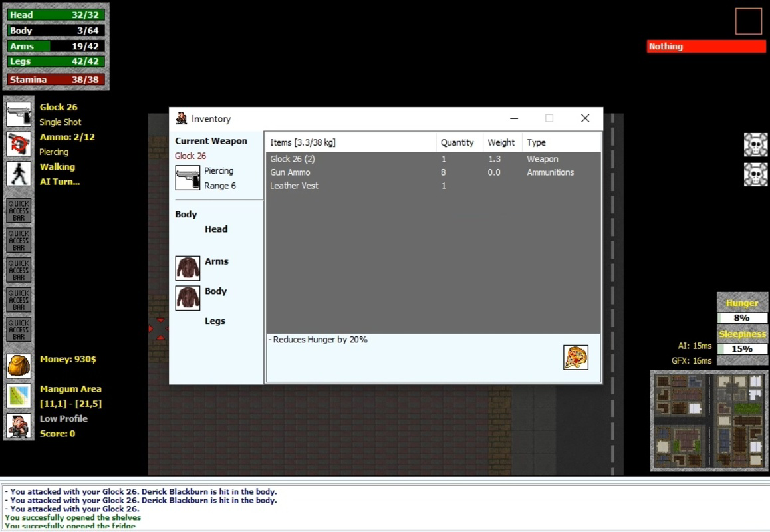This screenshot has height=532, width=770.
Task: Click the Arms health bar
Action: [55, 46]
